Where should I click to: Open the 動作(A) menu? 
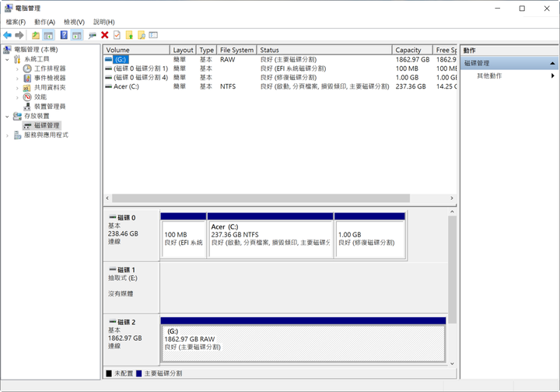[44, 22]
